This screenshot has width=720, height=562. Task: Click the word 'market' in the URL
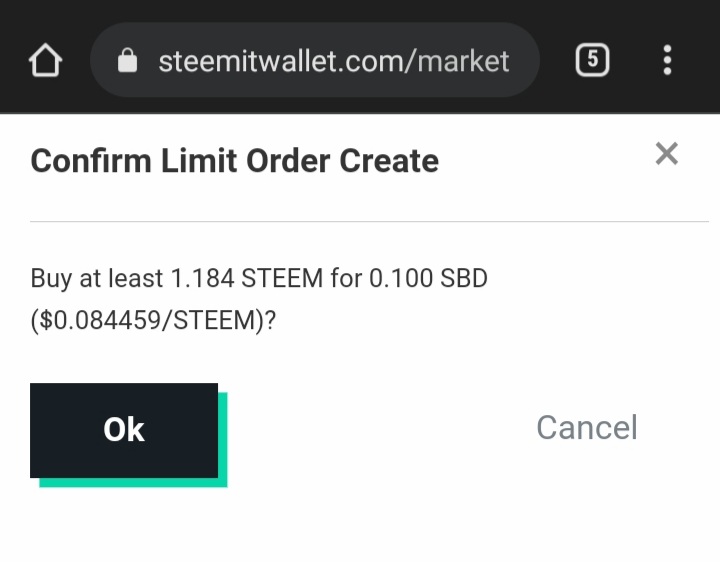[x=463, y=61]
